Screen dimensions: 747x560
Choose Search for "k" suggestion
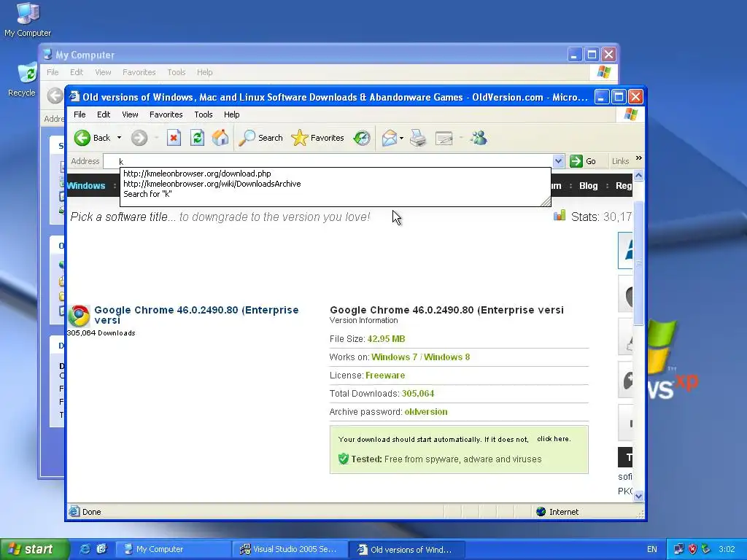coord(147,194)
